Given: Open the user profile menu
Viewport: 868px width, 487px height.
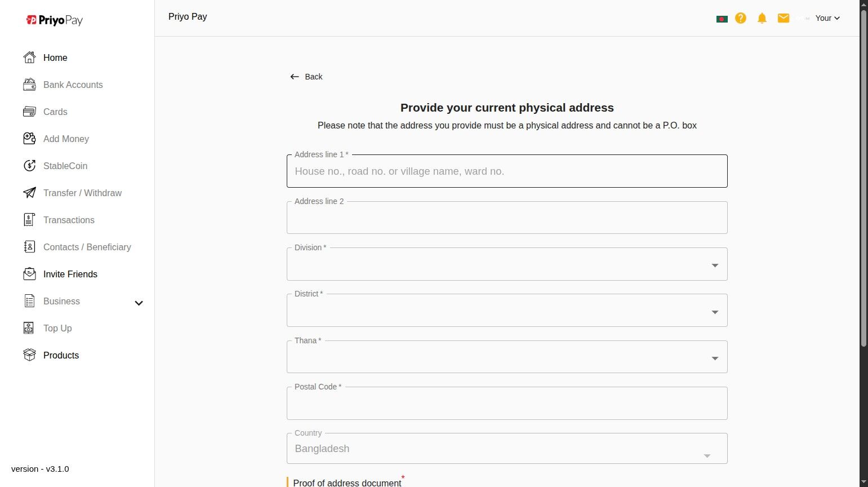Looking at the screenshot, I should (x=827, y=18).
